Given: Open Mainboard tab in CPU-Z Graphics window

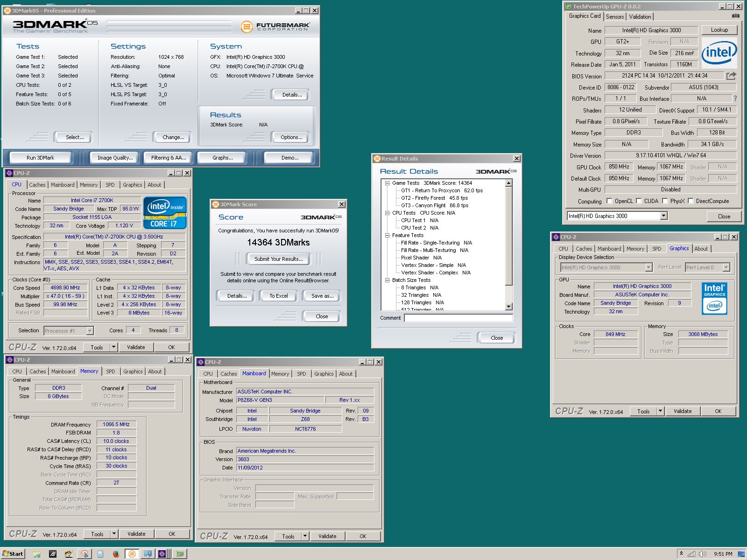Looking at the screenshot, I should click(609, 249).
